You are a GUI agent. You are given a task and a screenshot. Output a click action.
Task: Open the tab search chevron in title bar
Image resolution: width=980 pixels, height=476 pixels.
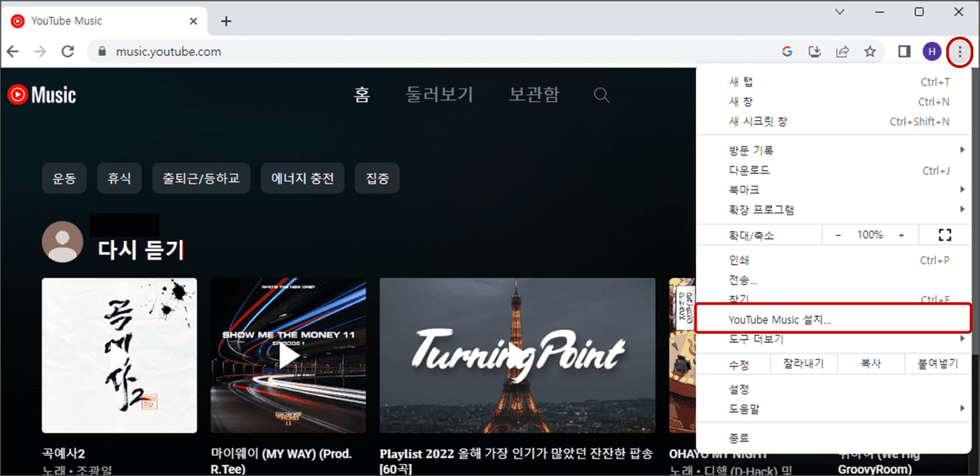[840, 11]
